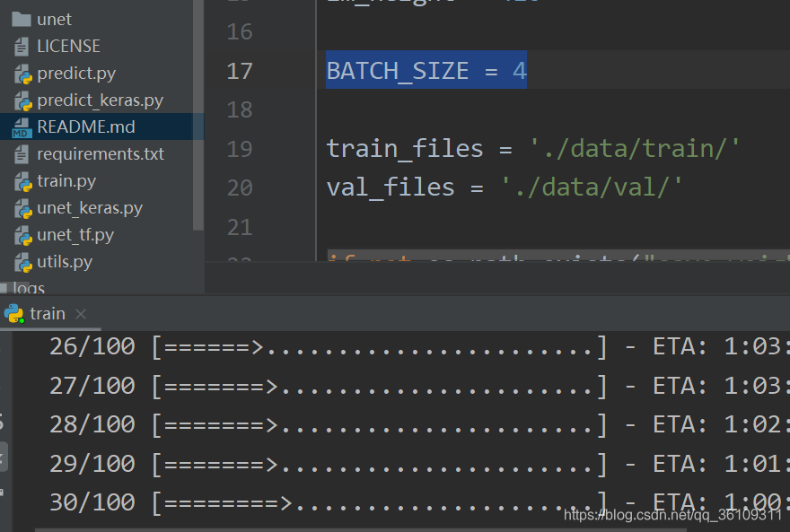The image size is (790, 532).
Task: Click the predict.py Python file icon
Action: click(22, 74)
